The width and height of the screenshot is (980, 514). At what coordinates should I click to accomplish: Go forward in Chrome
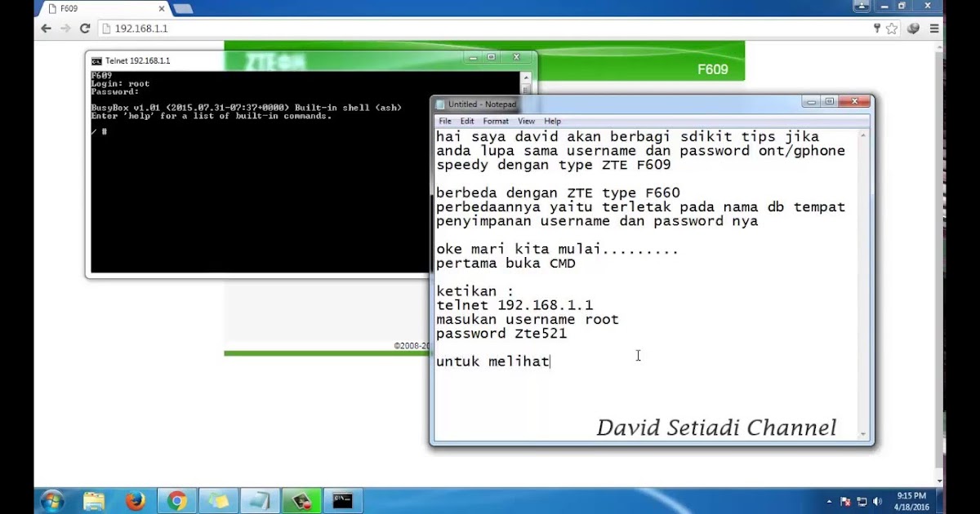66,29
